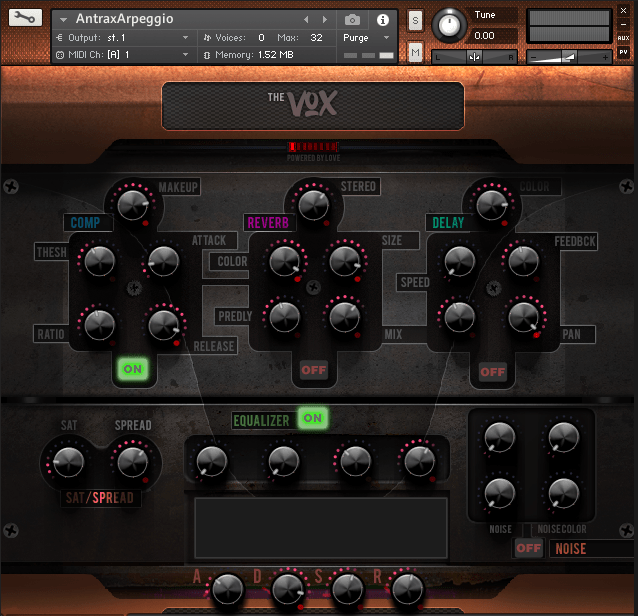Click the envelope Decay (D) knob

[x=288, y=589]
